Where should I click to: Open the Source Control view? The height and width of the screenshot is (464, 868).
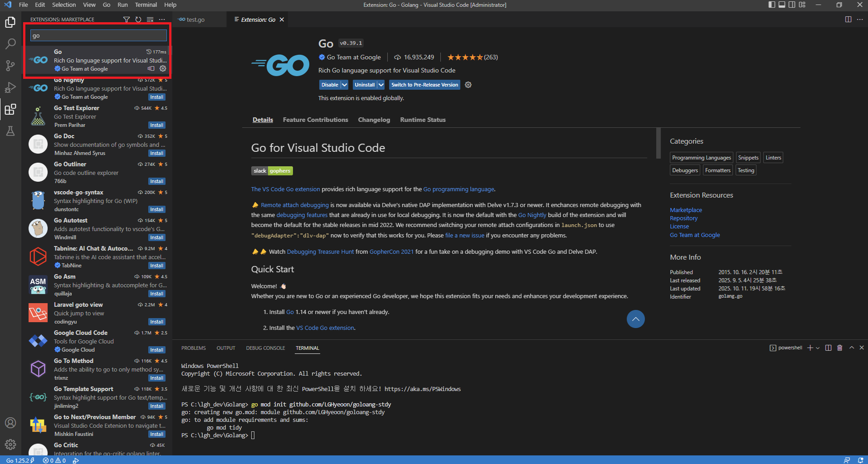coord(10,66)
